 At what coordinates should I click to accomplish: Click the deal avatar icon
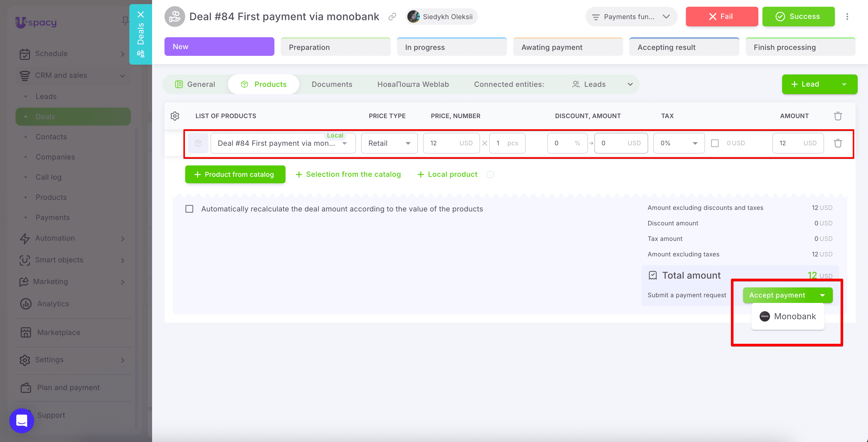(175, 17)
